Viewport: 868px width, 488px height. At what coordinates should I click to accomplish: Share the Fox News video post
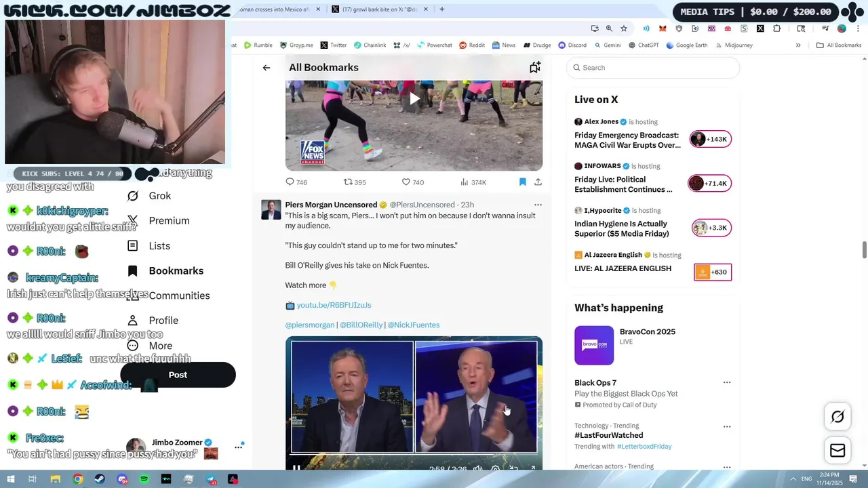(538, 182)
